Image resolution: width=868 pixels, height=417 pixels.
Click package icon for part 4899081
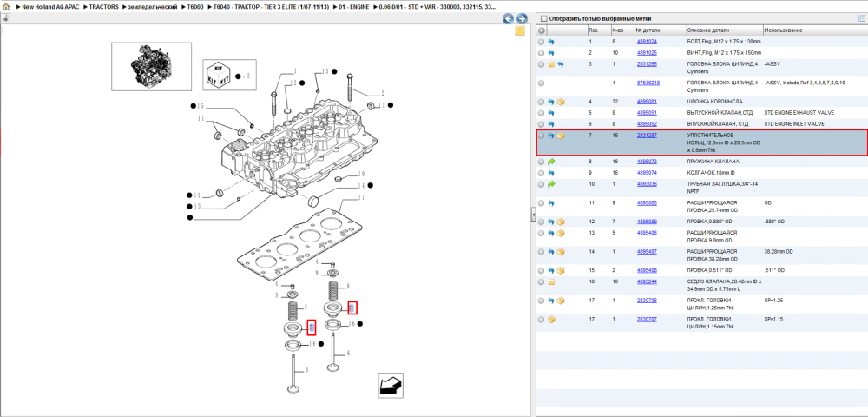point(560,102)
